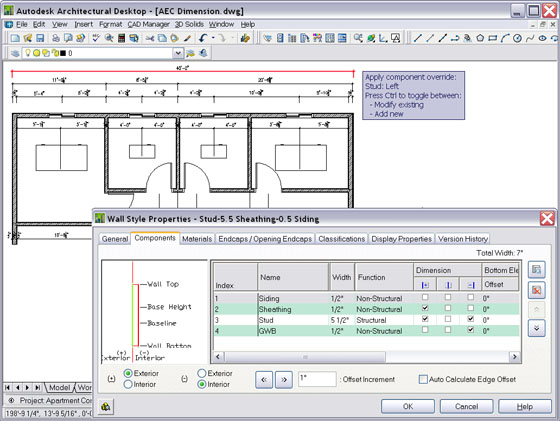This screenshot has width=560, height=421.
Task: Decrease the offset with the << button
Action: [264, 379]
